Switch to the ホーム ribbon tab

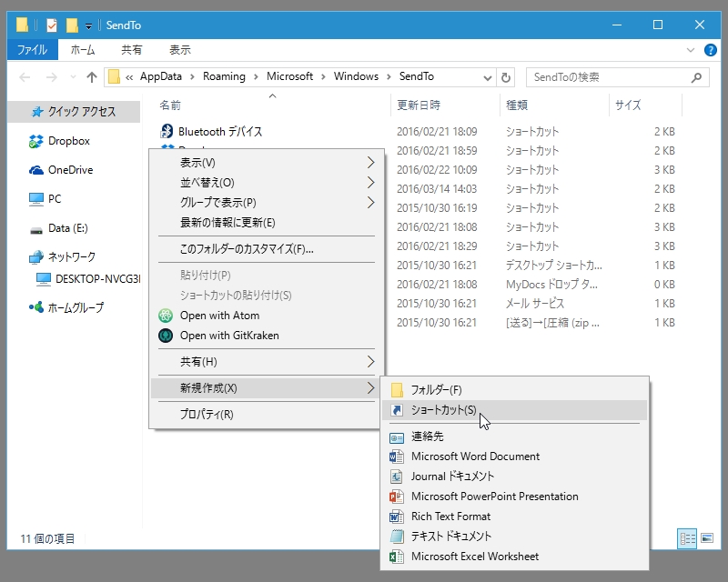pyautogui.click(x=84, y=50)
